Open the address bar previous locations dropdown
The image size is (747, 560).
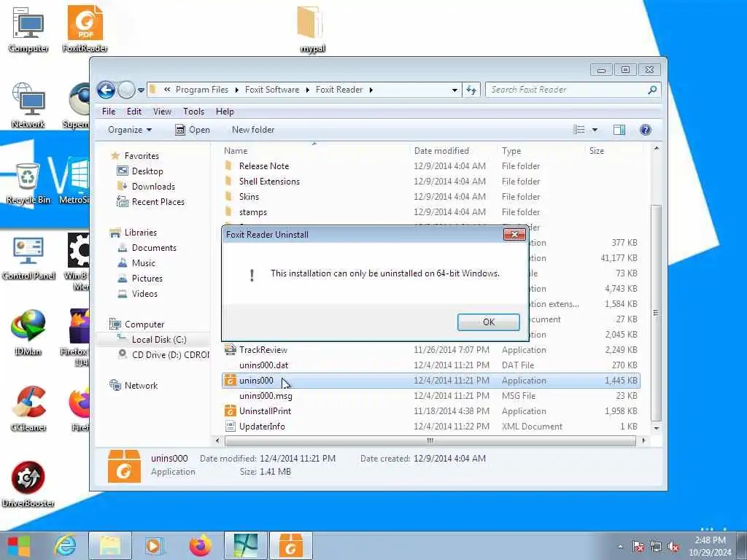point(454,90)
